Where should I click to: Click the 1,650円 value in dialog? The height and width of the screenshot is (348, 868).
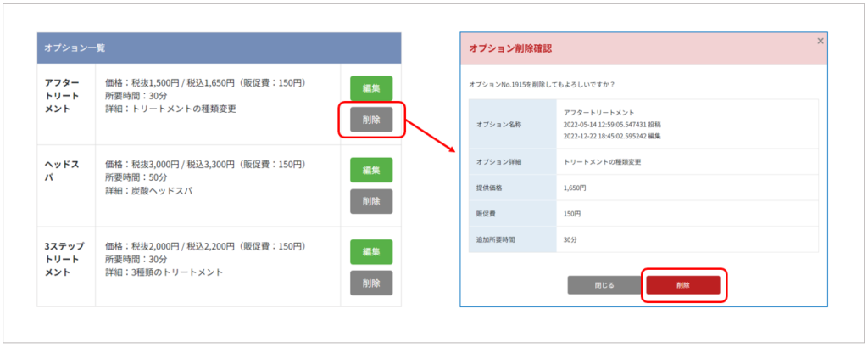click(575, 188)
